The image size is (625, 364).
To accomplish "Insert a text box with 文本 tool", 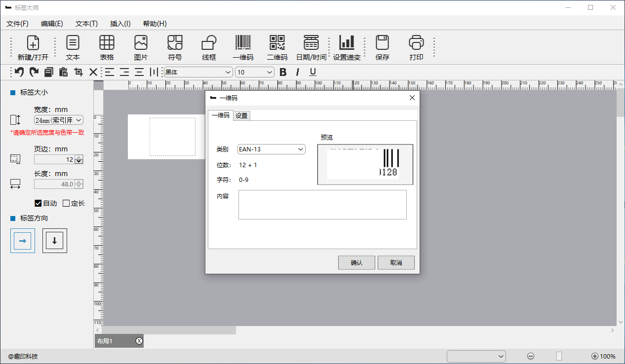I will [73, 48].
